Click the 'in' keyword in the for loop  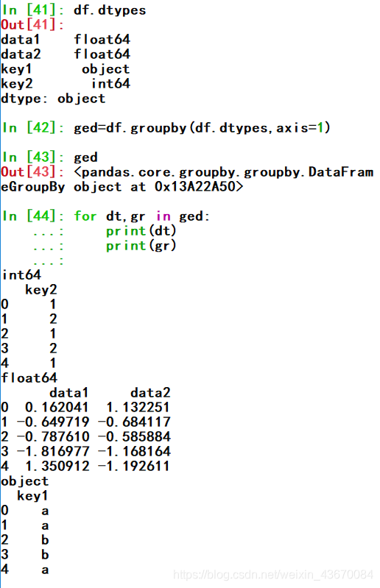[x=163, y=216]
